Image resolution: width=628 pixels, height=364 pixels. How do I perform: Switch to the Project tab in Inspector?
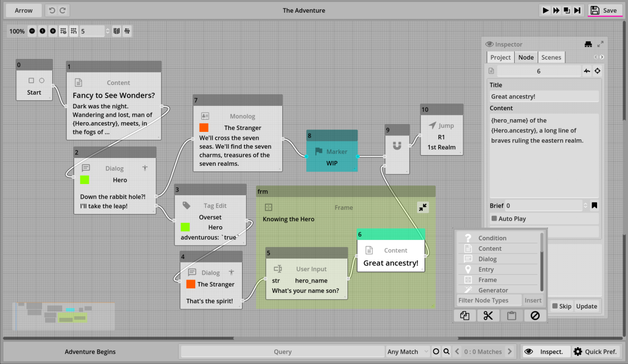pos(500,57)
